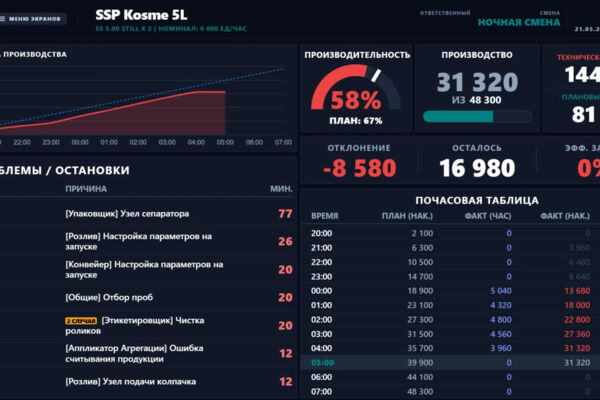This screenshot has height=400, width=600.
Task: Click the ОСТАНОВКИ section heading
Action: point(92,170)
